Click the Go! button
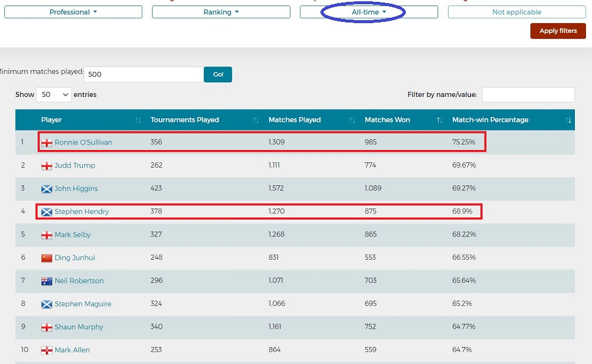Screen dimensions: 592x364 (x=218, y=74)
